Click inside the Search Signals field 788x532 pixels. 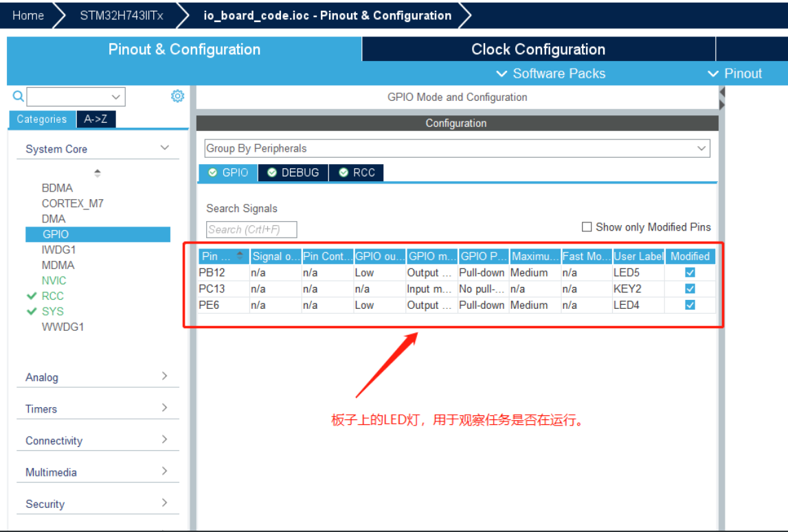[251, 229]
